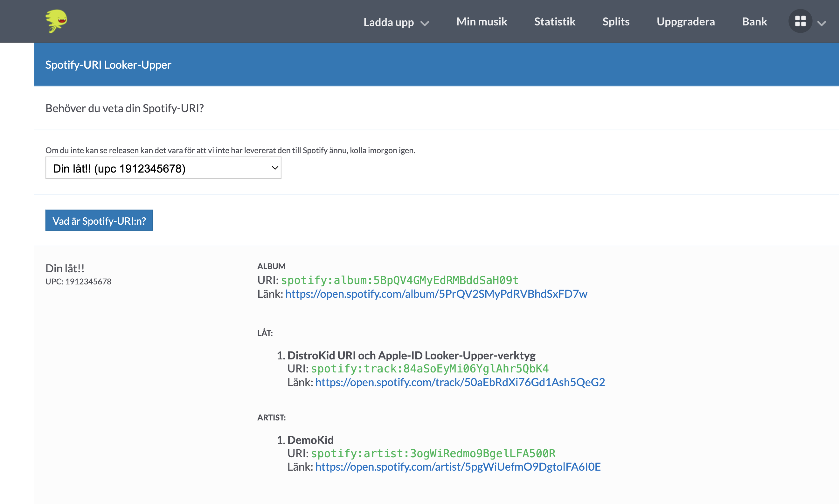839x504 pixels.
Task: Click the UPC: 1912345678 text
Action: 78,282
